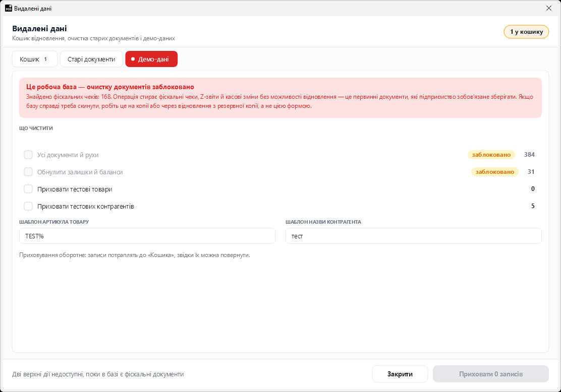This screenshot has height=392, width=561.
Task: Check 'Приховати тестових контрагентів' option
Action: pyautogui.click(x=28, y=206)
